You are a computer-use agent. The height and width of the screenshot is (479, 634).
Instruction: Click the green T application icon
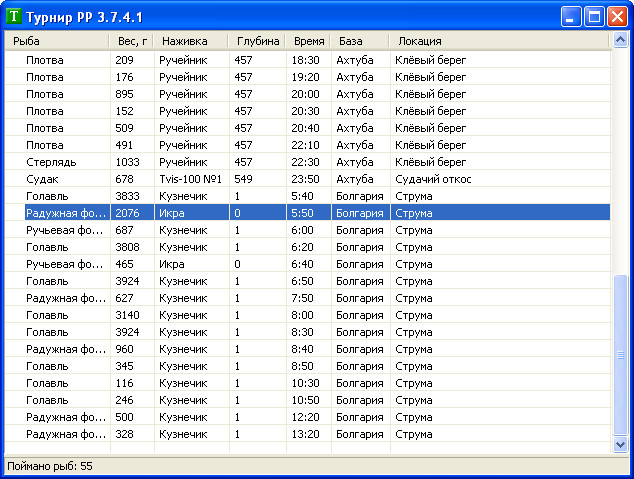tap(13, 16)
